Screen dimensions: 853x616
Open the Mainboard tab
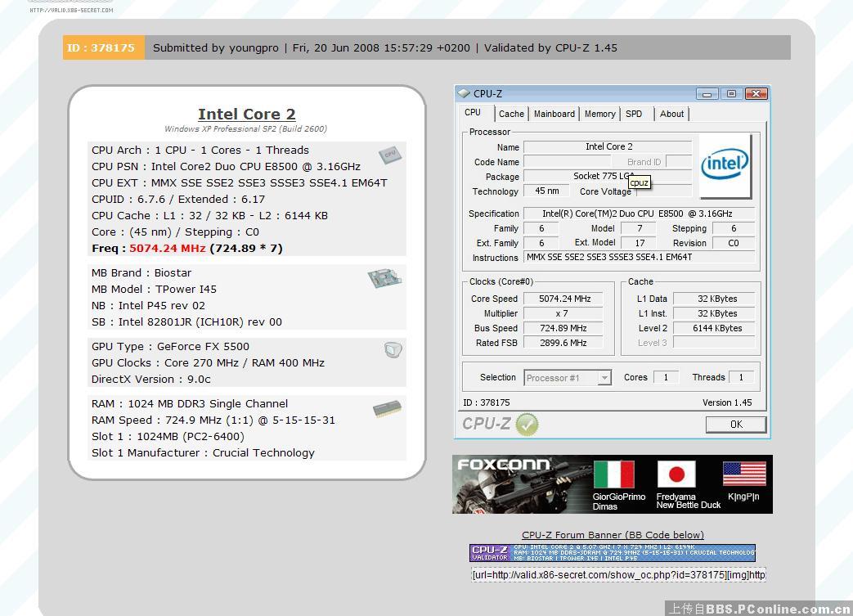[x=554, y=114]
